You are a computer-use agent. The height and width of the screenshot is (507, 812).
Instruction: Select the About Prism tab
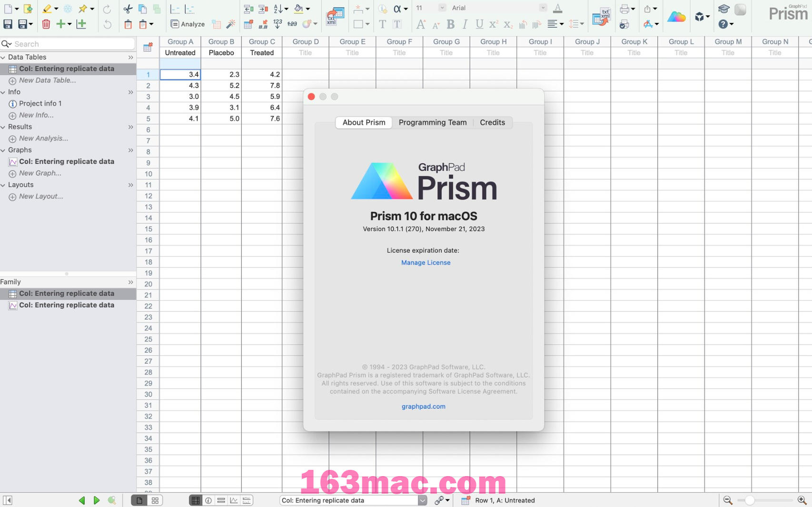pos(364,122)
